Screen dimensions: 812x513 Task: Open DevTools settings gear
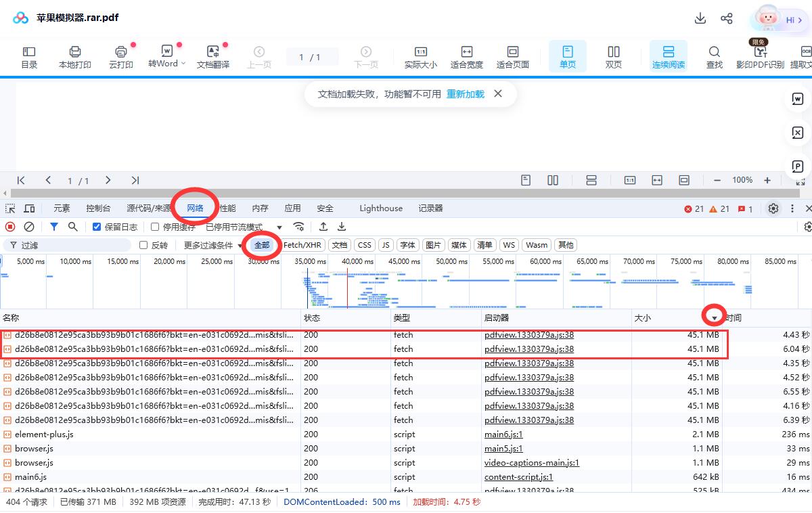tap(773, 208)
